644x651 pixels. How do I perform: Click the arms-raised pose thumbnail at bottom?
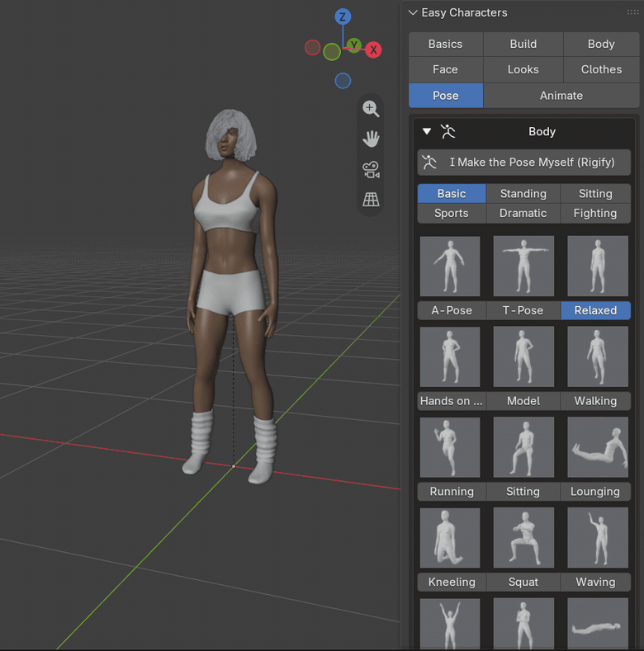[450, 624]
